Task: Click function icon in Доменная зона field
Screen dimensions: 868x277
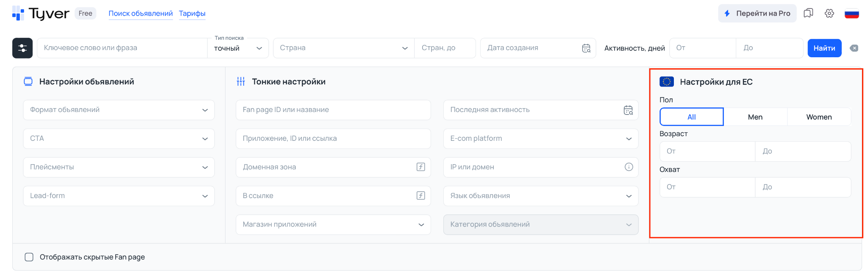Action: [420, 167]
